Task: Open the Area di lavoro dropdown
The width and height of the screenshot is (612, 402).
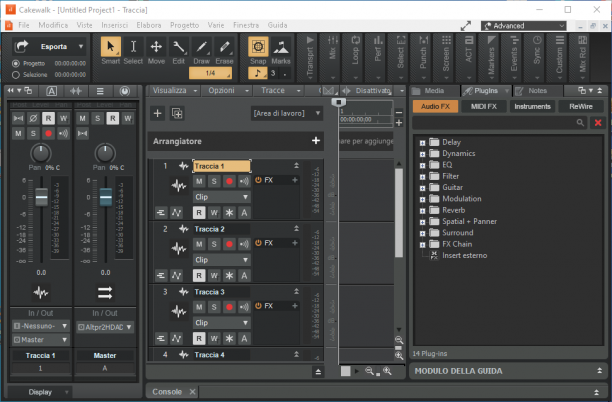Action: tap(286, 113)
